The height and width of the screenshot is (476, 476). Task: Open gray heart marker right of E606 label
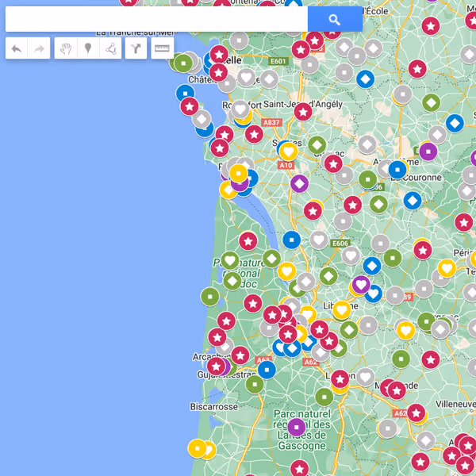pyautogui.click(x=351, y=256)
